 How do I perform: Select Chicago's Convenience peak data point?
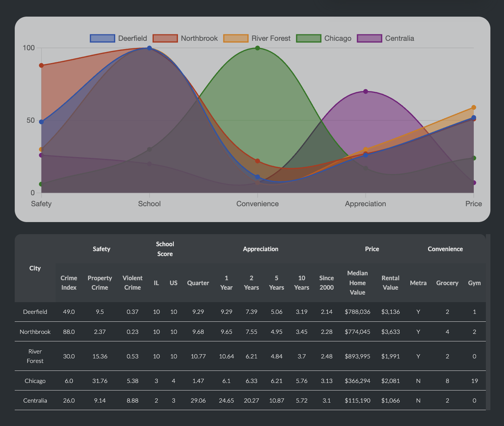point(258,48)
